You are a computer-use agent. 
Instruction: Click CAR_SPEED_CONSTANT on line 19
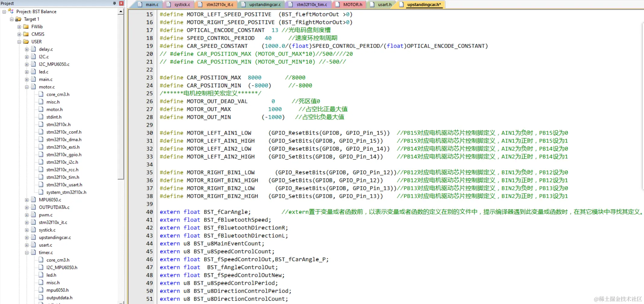217,46
